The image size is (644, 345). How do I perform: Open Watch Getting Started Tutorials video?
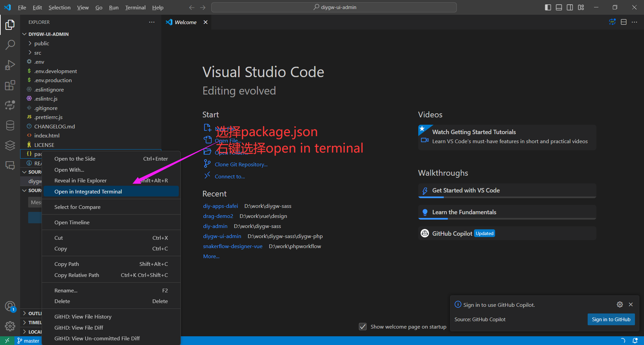pos(507,137)
